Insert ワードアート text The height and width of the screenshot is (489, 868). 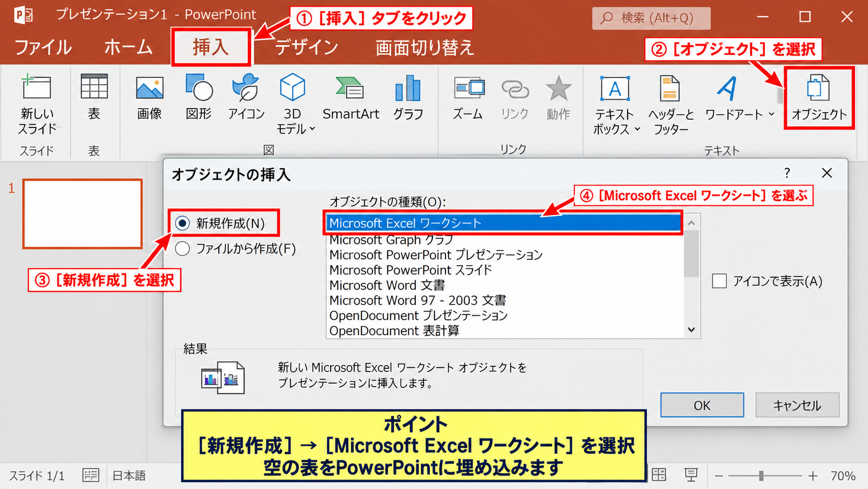[734, 98]
